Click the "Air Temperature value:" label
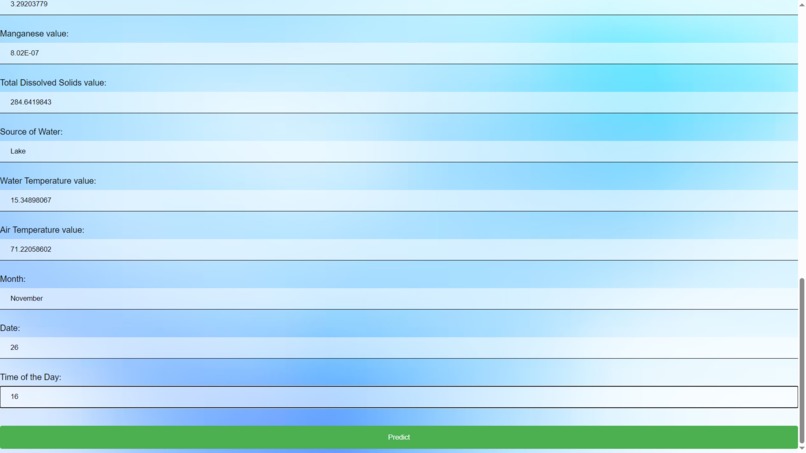Screen dimensions: 806x453 pos(42,230)
